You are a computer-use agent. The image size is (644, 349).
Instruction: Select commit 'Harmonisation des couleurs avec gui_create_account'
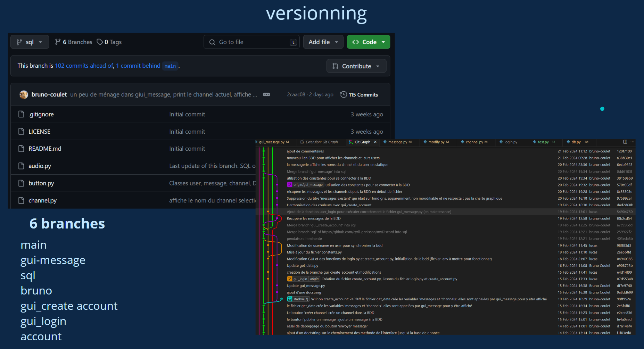(x=329, y=205)
